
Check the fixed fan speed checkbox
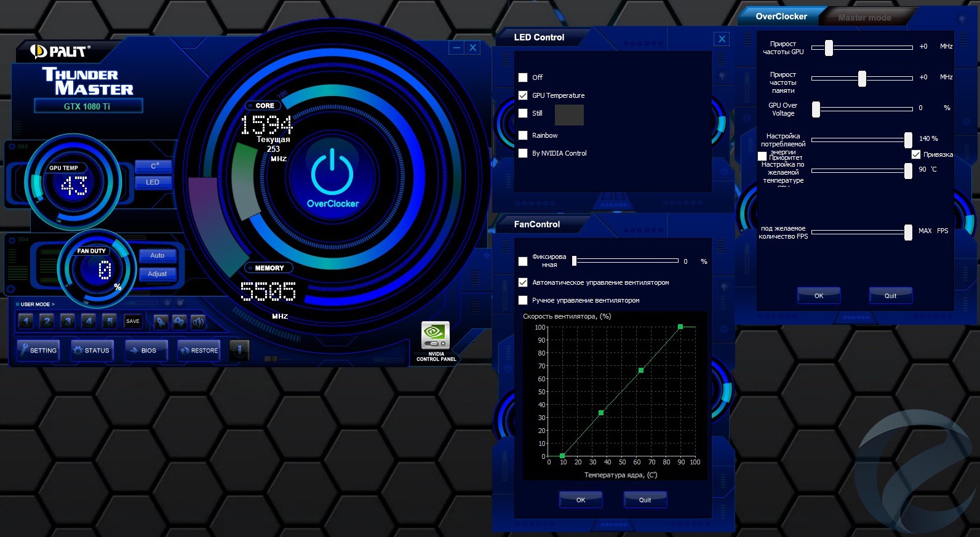523,261
